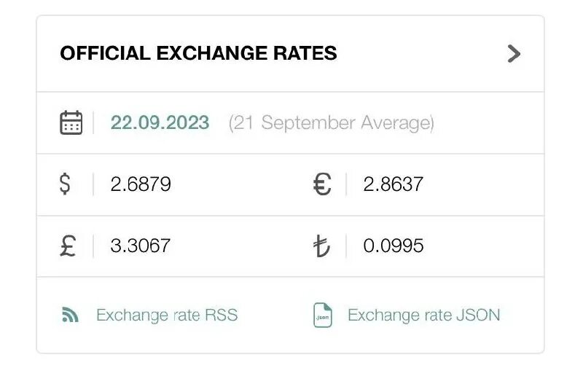Click the 2.8637 euro rate value
The height and width of the screenshot is (392, 583).
pos(393,184)
